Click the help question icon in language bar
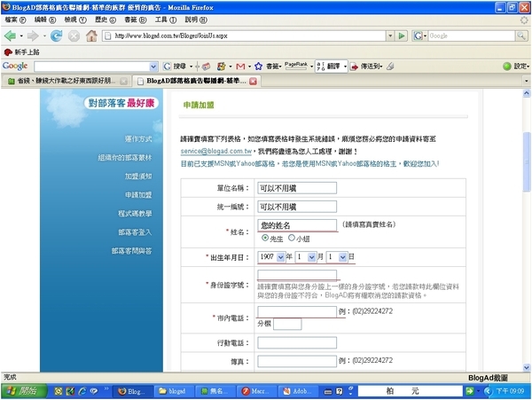Image resolution: width=532 pixels, height=400 pixels. [339, 391]
